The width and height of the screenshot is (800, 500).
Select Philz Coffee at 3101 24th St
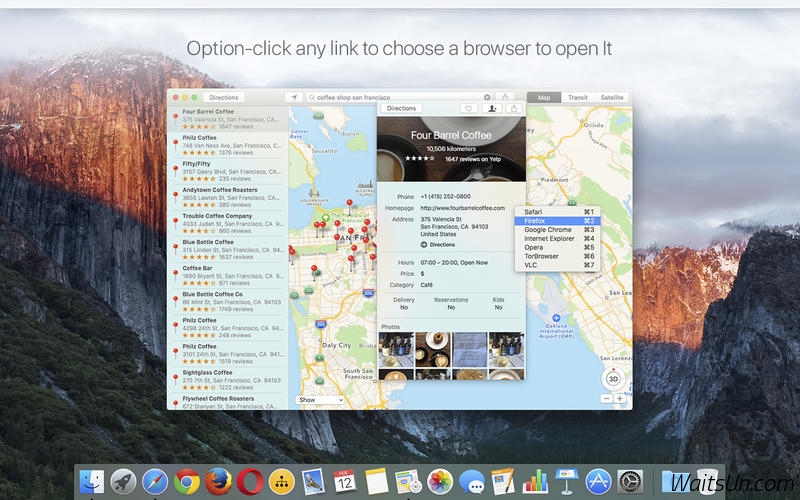click(228, 354)
